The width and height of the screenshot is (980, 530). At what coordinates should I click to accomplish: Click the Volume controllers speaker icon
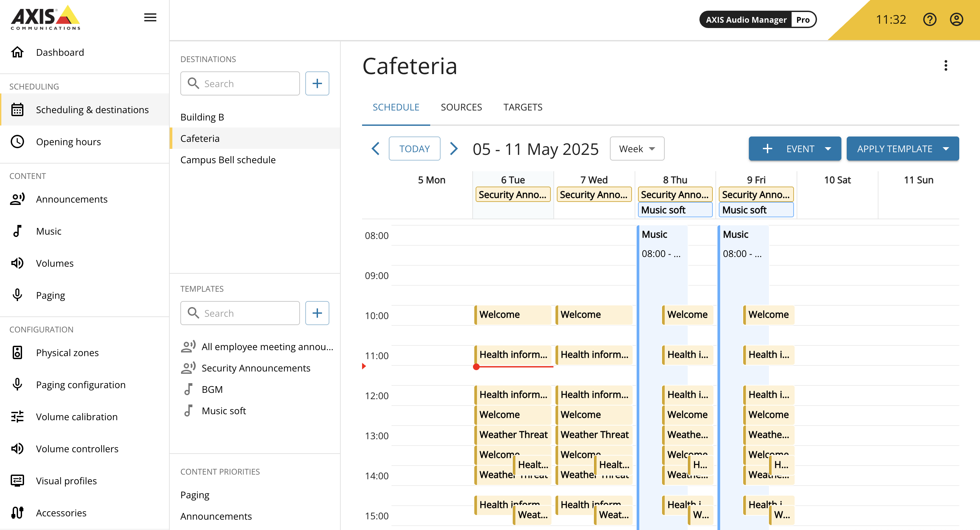(17, 449)
